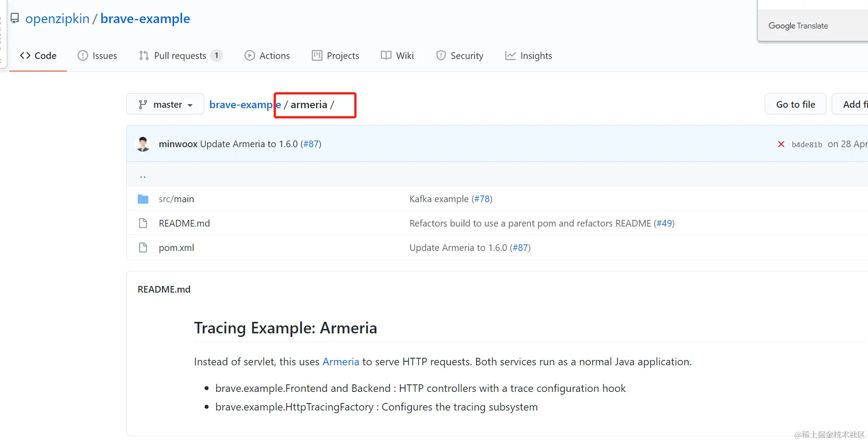Open the README.md file

[x=184, y=223]
